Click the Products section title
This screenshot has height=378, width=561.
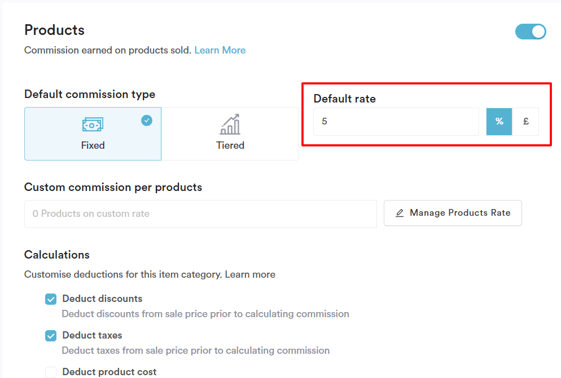[x=54, y=30]
